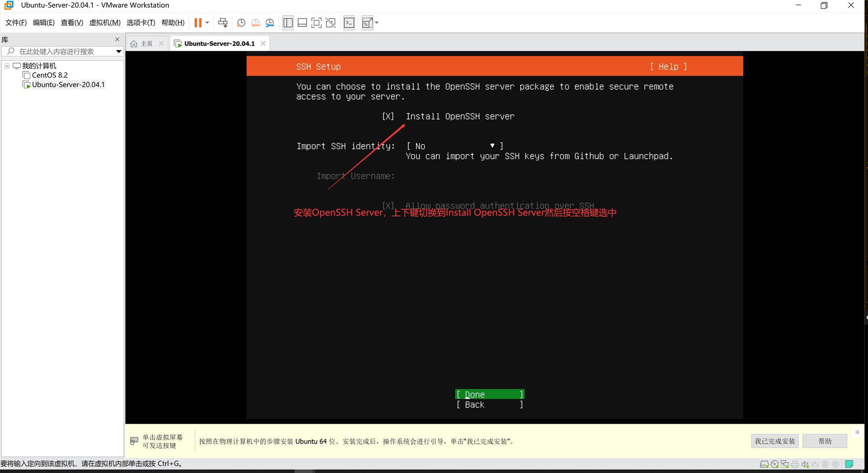The height and width of the screenshot is (473, 868).
Task: Click the USB controller status icon
Action: click(x=815, y=464)
